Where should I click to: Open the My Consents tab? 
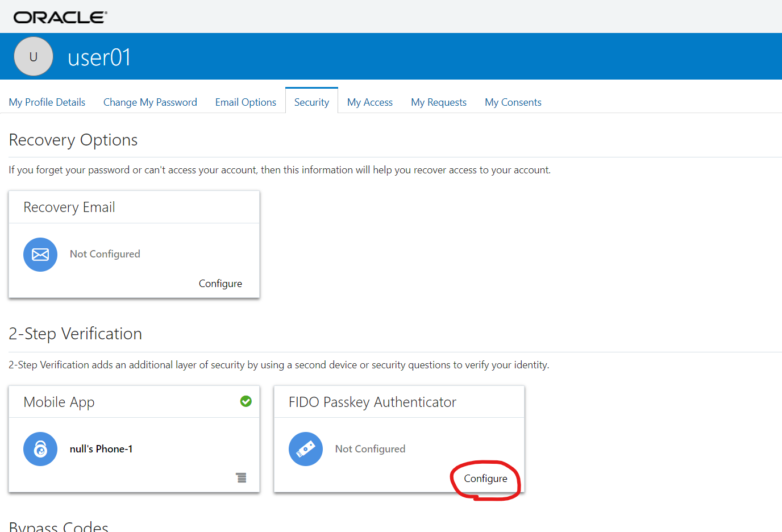pos(513,102)
